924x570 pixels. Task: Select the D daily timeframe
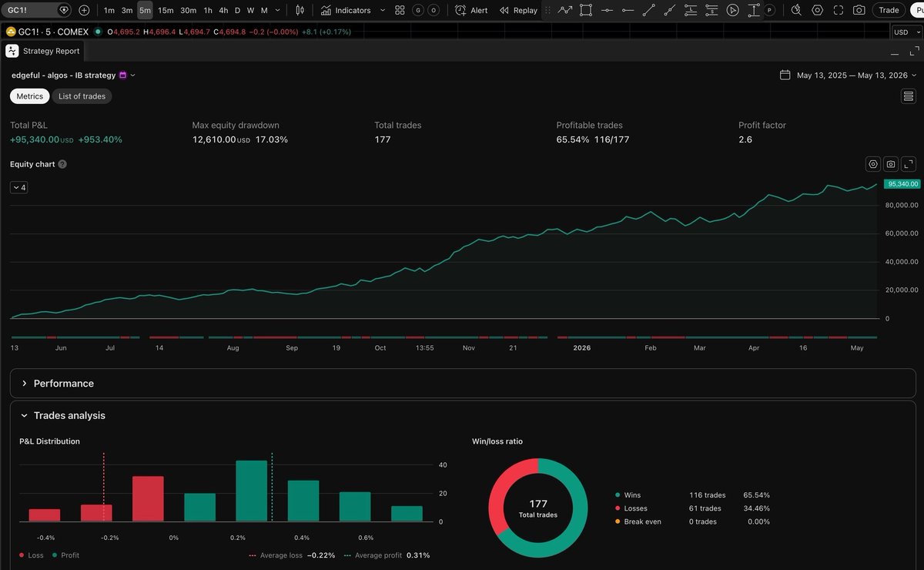pos(237,10)
